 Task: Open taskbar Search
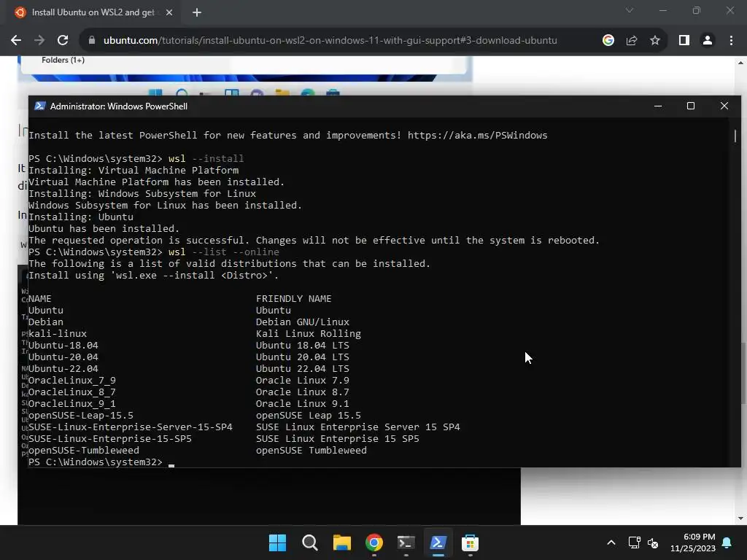pyautogui.click(x=309, y=542)
